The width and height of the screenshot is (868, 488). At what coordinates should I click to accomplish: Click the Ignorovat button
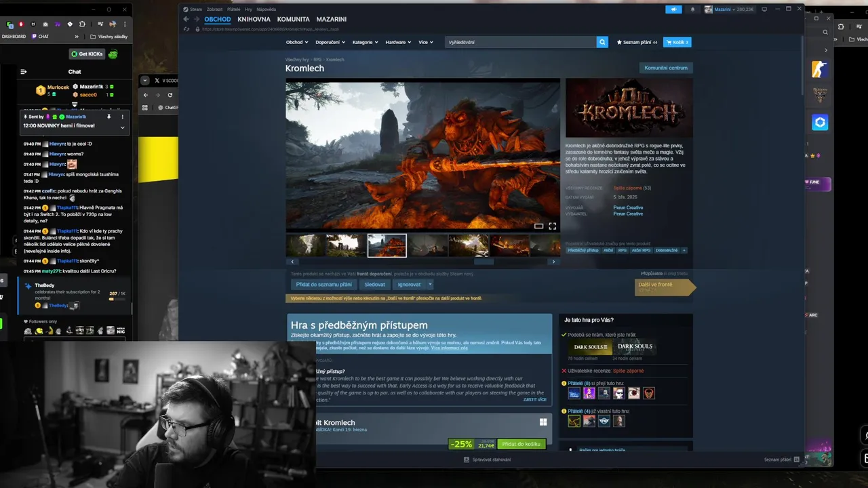(x=409, y=285)
